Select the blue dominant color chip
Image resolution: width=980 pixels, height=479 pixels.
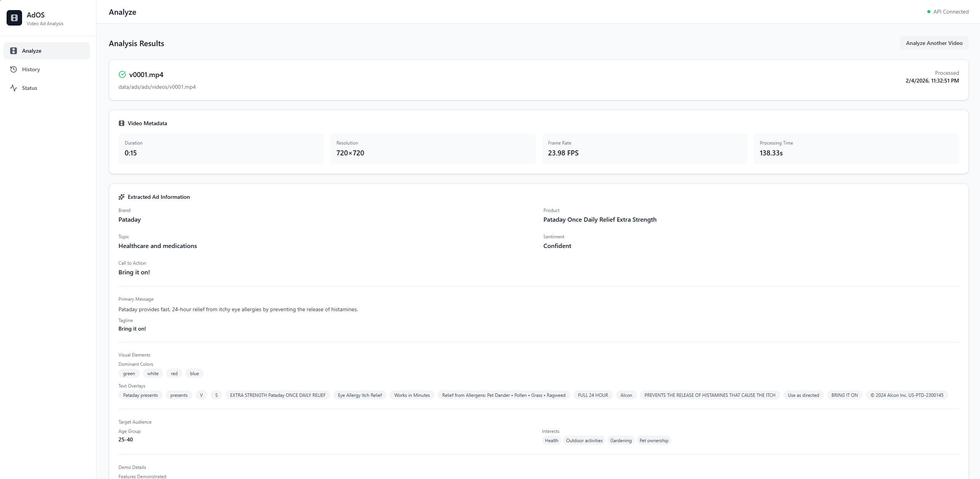(x=194, y=374)
